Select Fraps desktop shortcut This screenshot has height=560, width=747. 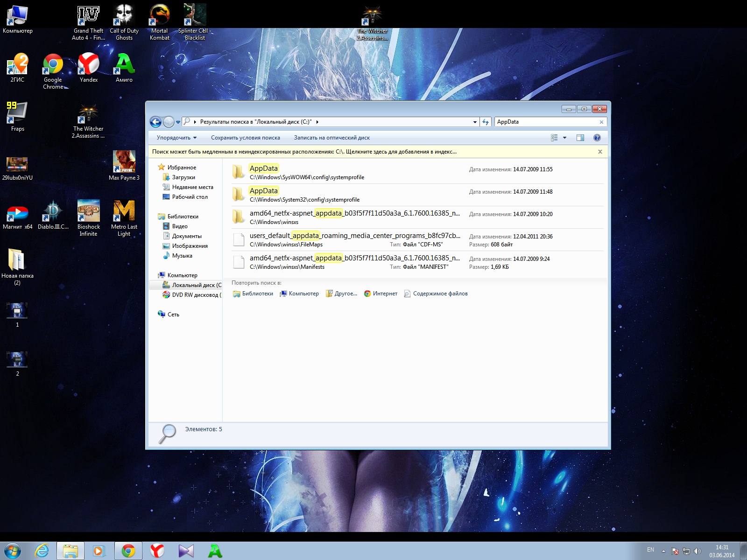tap(18, 117)
